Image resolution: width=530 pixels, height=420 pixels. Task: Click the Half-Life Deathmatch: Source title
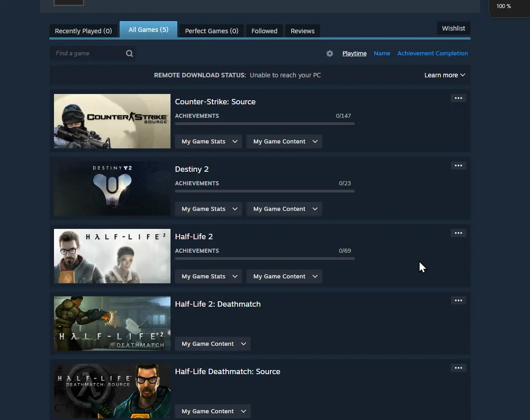coord(228,372)
